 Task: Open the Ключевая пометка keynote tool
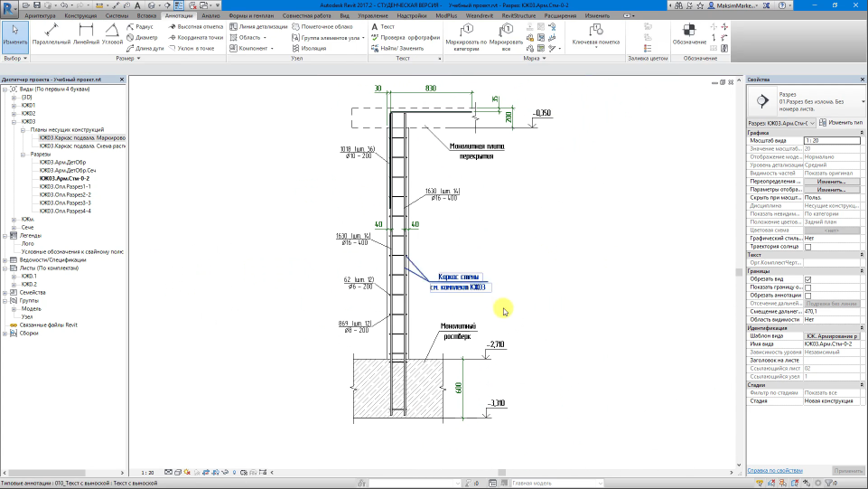coord(595,34)
